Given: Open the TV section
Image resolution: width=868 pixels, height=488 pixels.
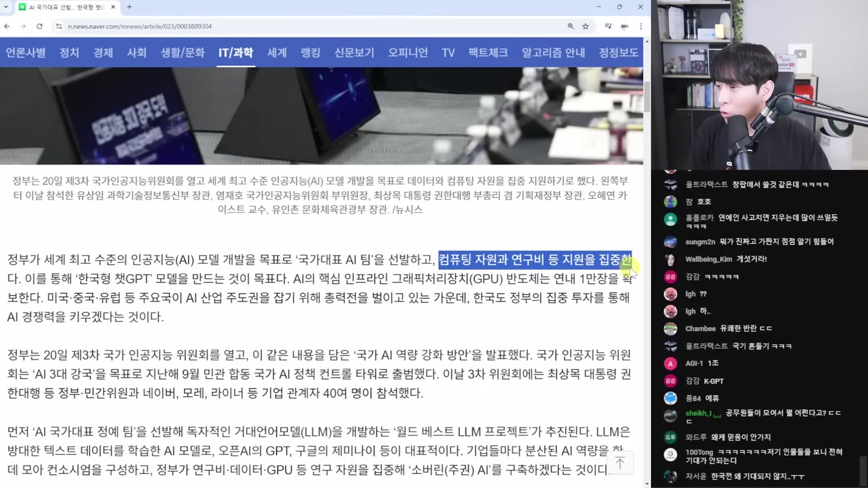Looking at the screenshot, I should (448, 52).
